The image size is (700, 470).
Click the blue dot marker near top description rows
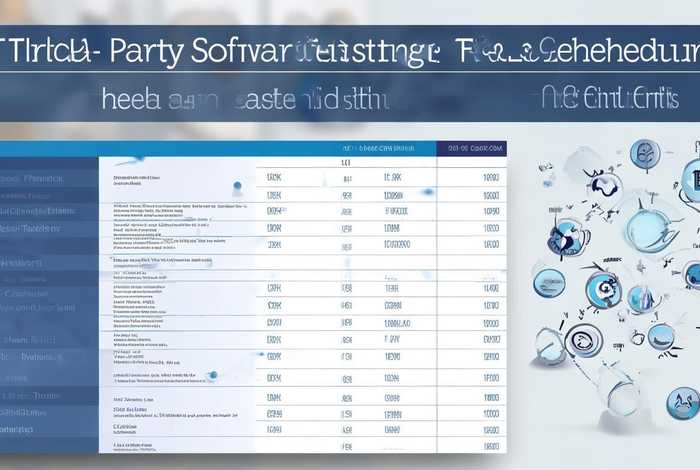tap(236, 186)
